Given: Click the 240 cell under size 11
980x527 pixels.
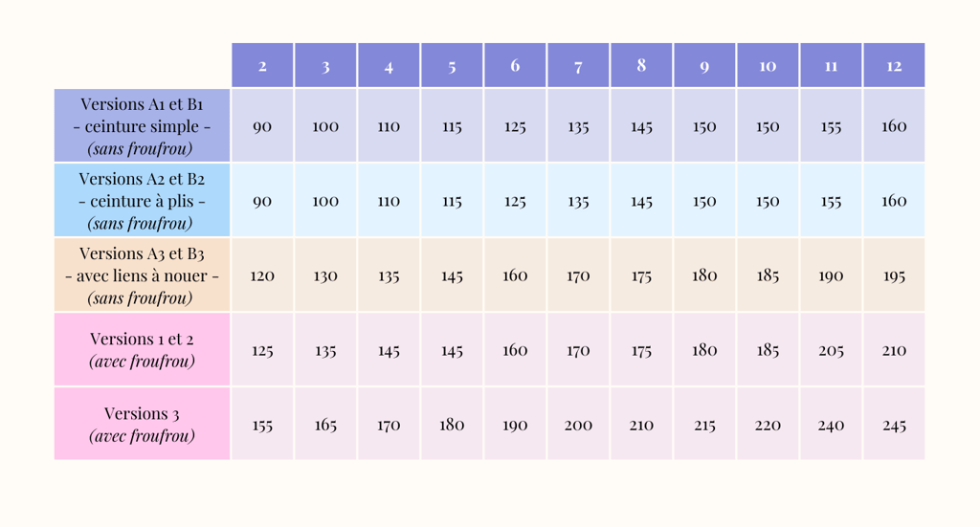Looking at the screenshot, I should tap(831, 424).
